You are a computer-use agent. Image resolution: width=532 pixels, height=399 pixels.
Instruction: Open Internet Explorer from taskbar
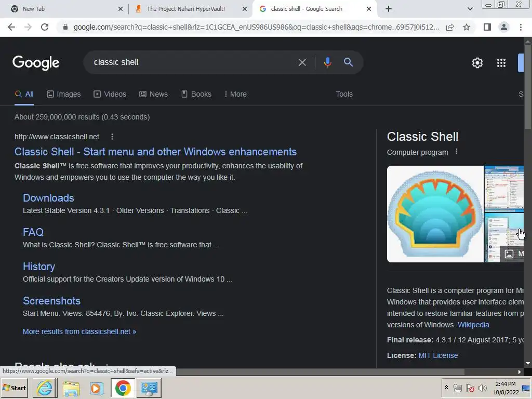tap(45, 388)
